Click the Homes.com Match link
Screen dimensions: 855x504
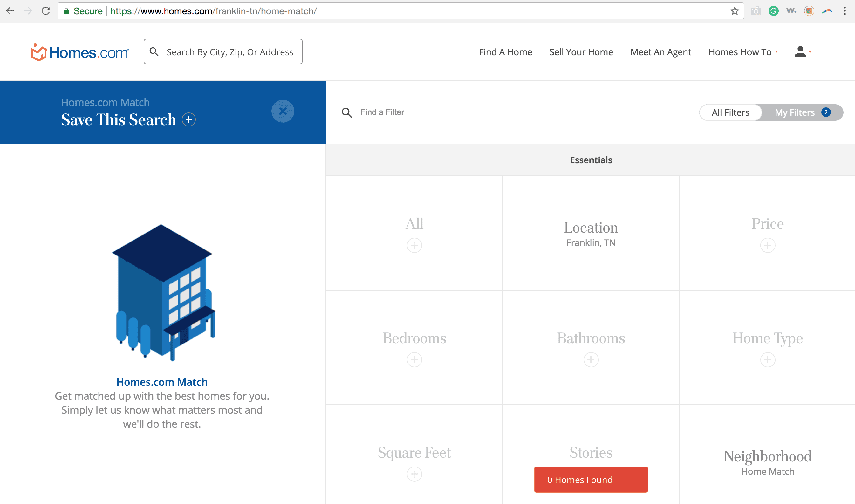(162, 382)
